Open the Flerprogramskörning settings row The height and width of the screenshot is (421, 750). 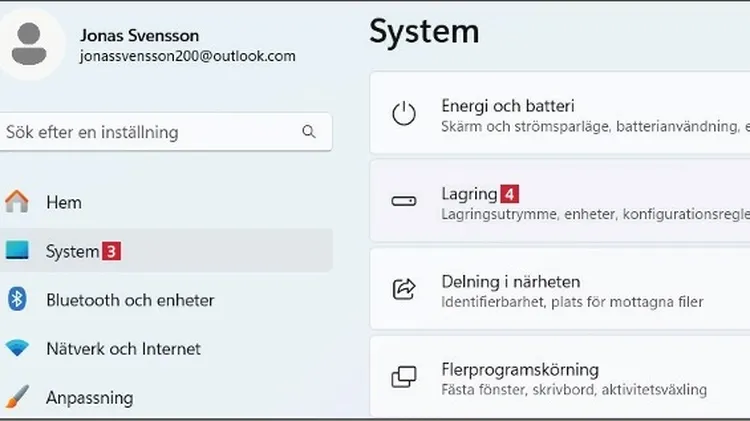[560, 377]
